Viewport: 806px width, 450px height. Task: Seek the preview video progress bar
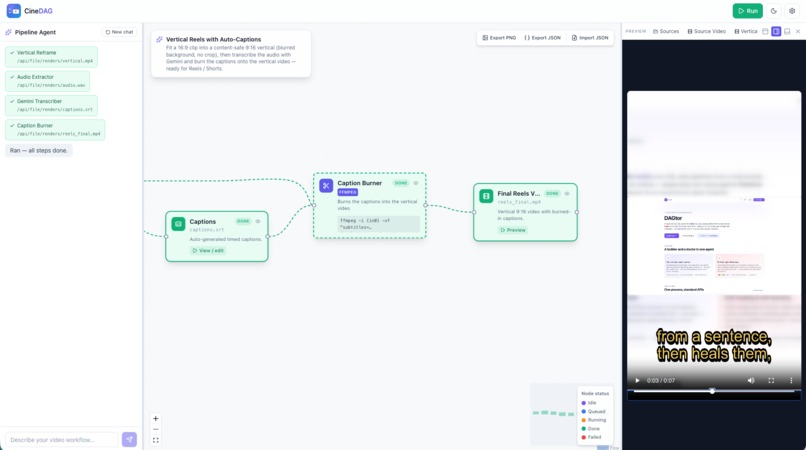pyautogui.click(x=713, y=391)
